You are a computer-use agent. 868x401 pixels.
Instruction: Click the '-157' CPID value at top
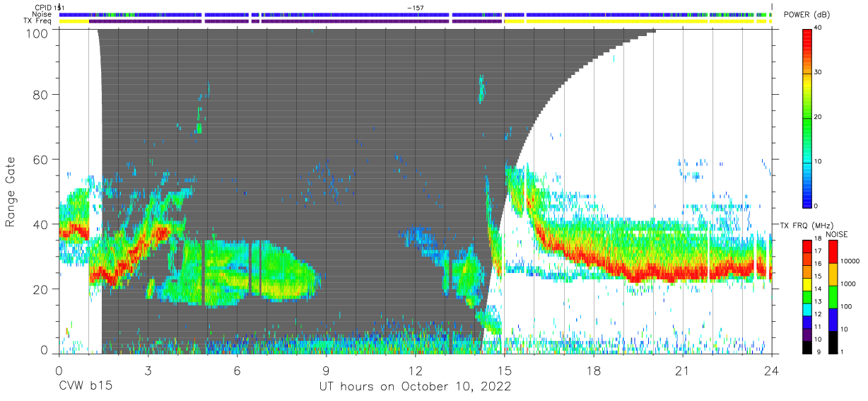pos(415,7)
